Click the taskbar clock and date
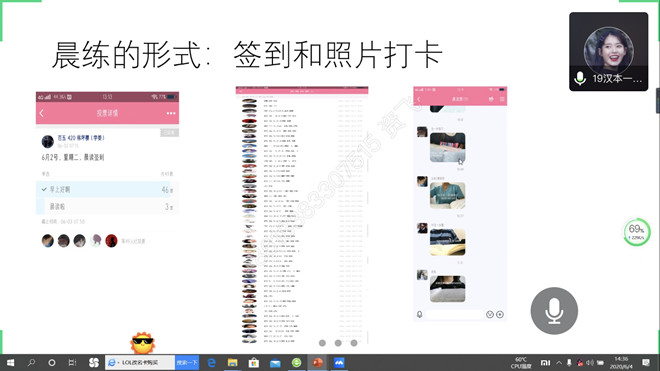Screen dimensions: 660x371 pyautogui.click(x=621, y=363)
